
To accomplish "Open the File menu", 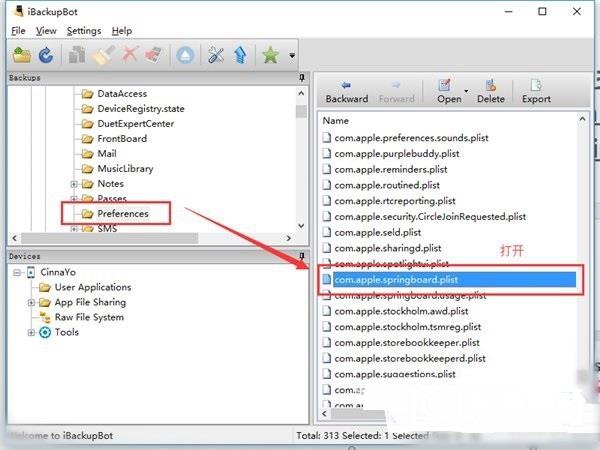I will [19, 31].
